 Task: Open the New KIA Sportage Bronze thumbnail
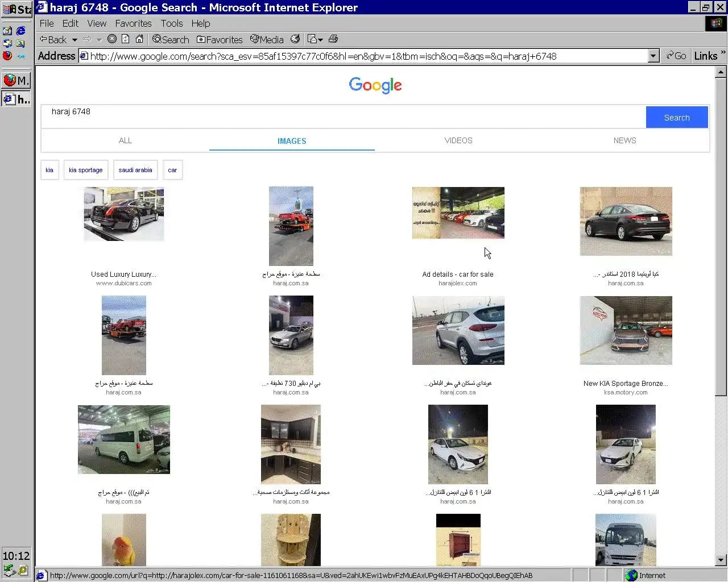(626, 330)
